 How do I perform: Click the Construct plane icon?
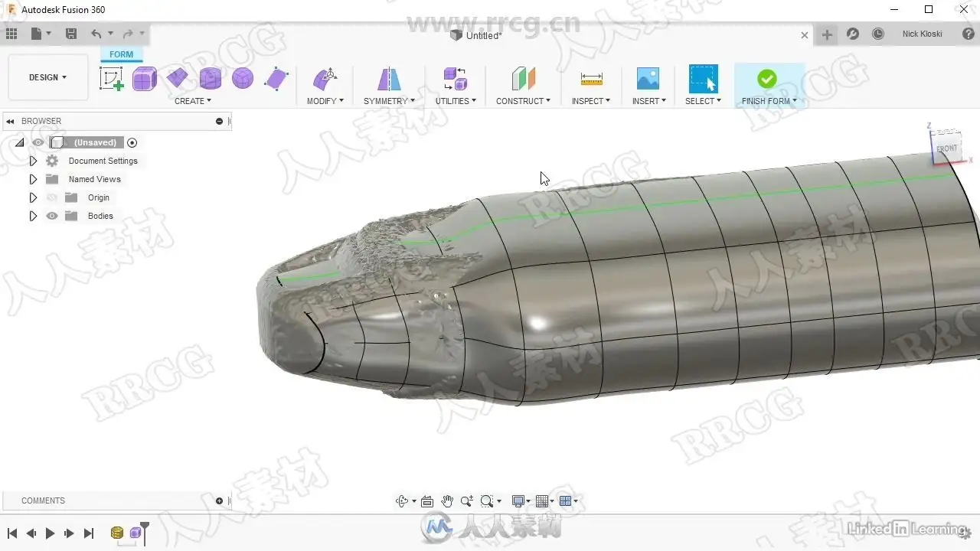point(524,78)
